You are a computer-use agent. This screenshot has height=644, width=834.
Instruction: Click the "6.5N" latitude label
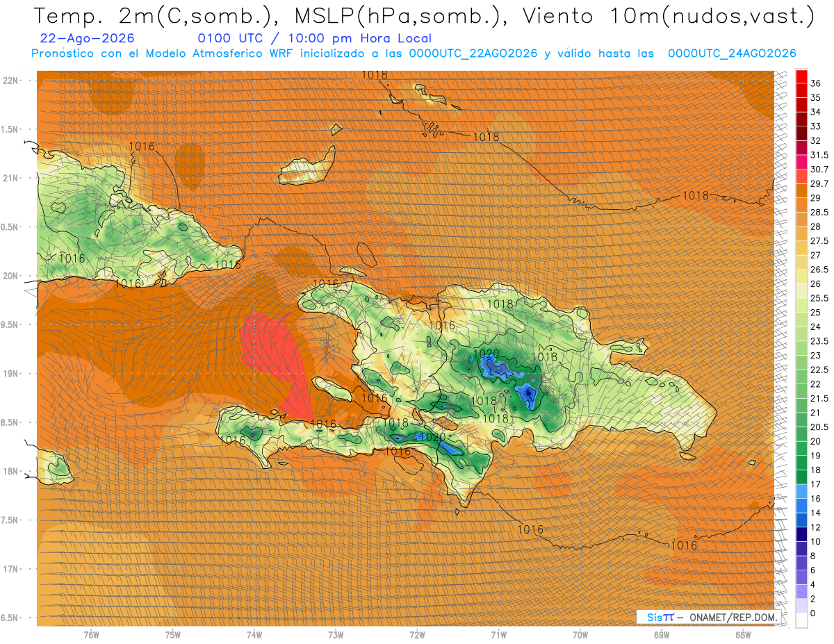click(10, 618)
